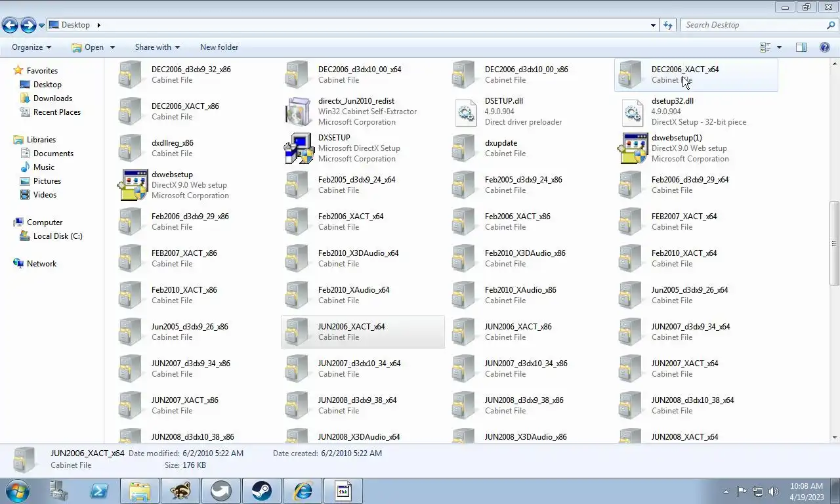Viewport: 840px width, 504px height.
Task: Expand the address bar history dropdown
Action: 653,25
